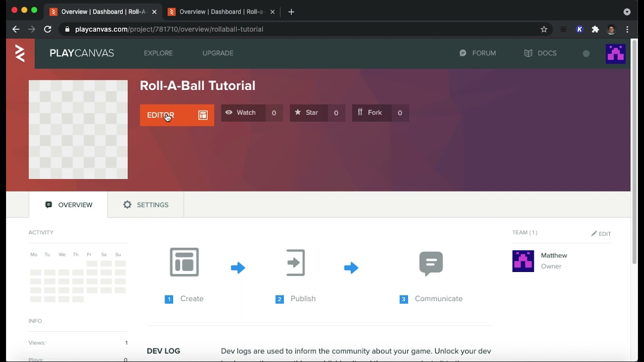Click the site lock icon
Viewport: 644px width, 362px height.
pos(67,29)
